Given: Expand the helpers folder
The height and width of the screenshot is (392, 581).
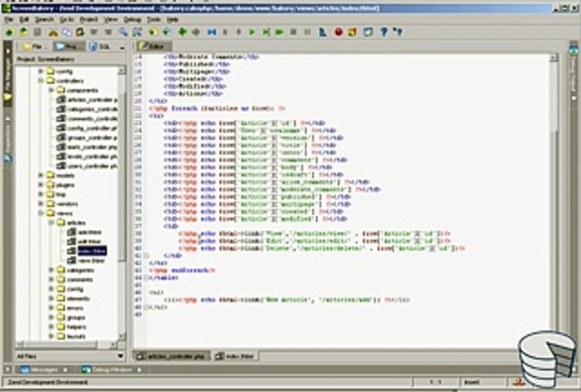Looking at the screenshot, I should (51, 327).
